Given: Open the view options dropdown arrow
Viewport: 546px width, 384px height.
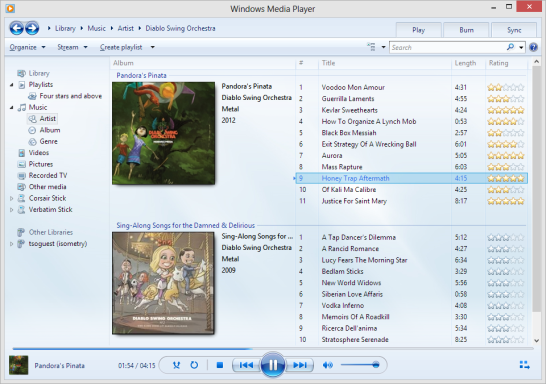Looking at the screenshot, I should (383, 47).
